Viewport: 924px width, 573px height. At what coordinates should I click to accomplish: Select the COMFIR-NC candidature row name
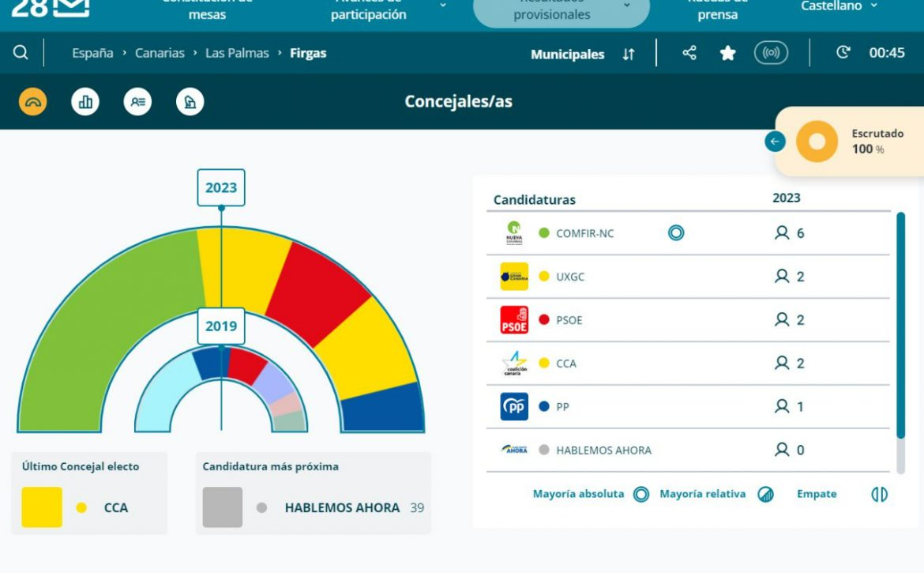pos(584,233)
